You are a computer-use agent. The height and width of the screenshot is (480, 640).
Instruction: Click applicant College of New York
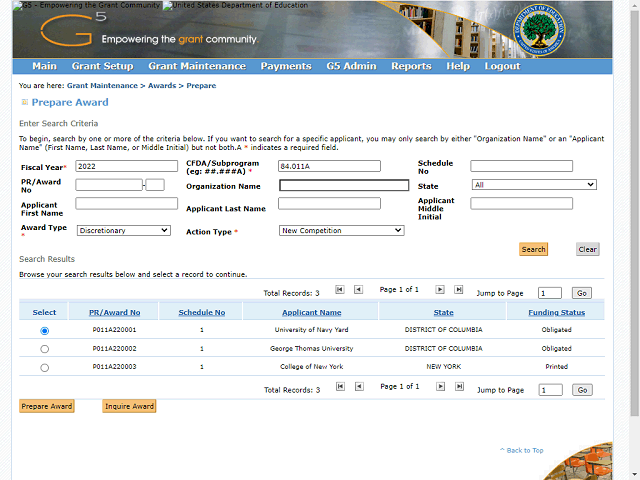pos(311,367)
